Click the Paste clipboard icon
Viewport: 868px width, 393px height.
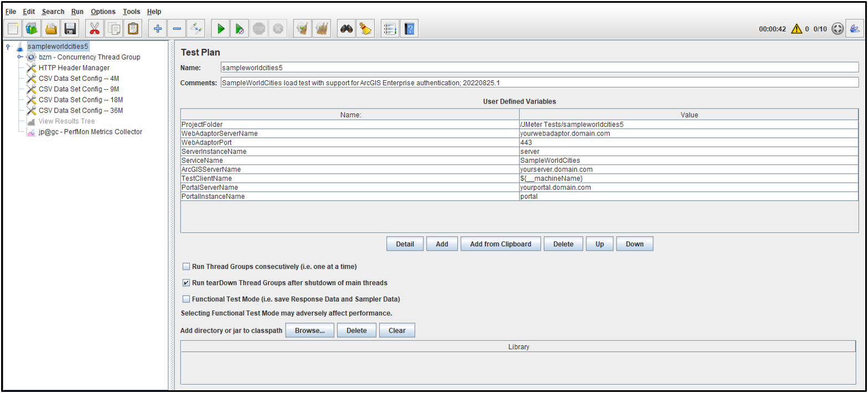[132, 28]
